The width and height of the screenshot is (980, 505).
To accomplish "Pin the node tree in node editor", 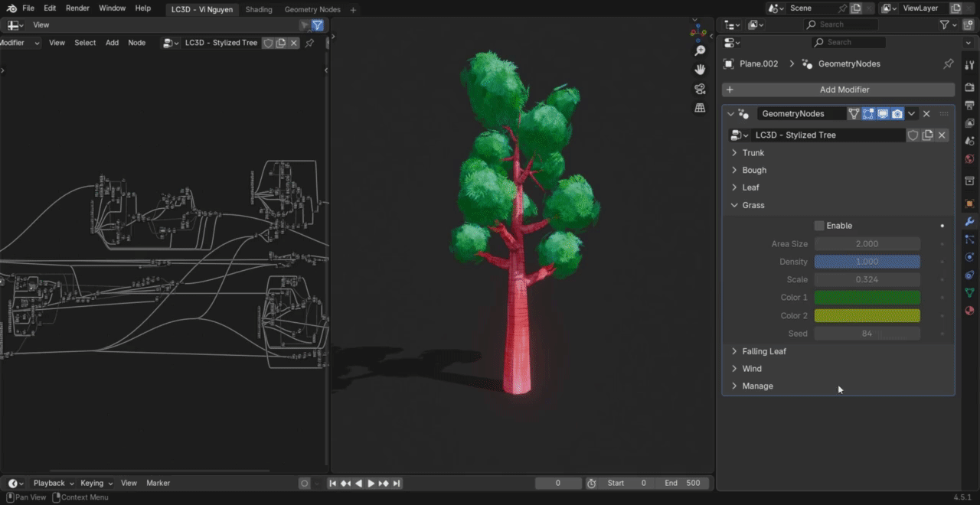I will point(309,43).
